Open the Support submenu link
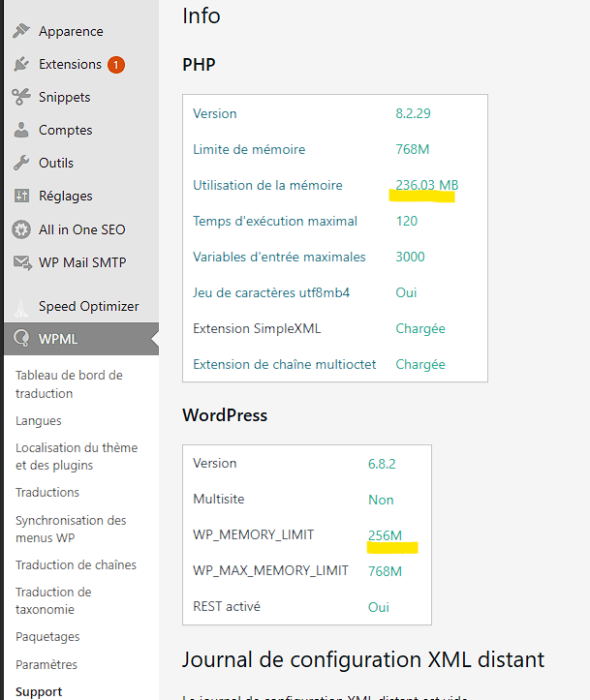 coord(39,692)
